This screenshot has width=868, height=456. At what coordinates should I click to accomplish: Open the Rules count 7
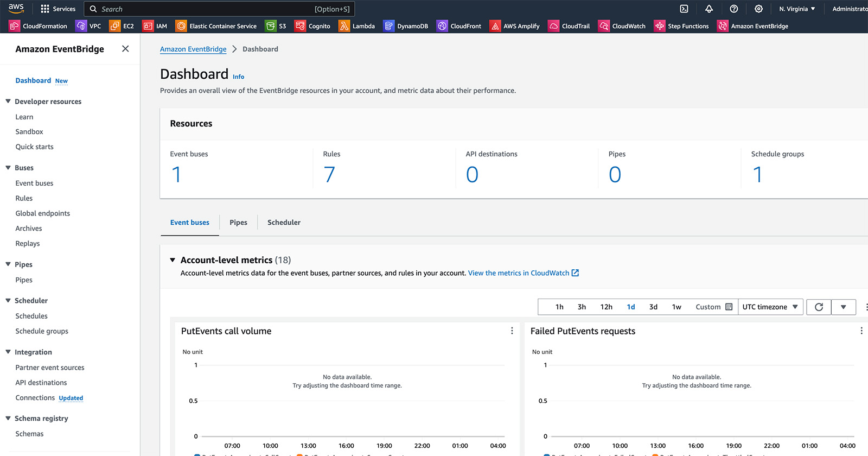[329, 174]
